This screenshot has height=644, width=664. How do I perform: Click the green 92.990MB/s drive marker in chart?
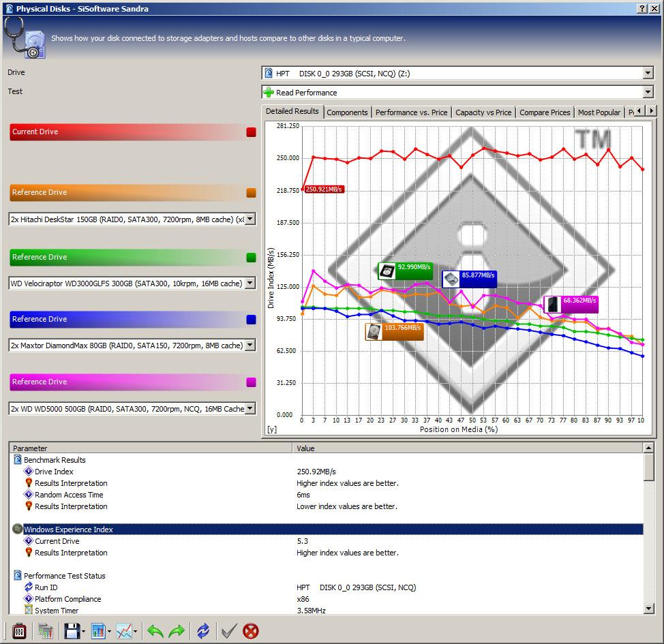click(x=405, y=271)
